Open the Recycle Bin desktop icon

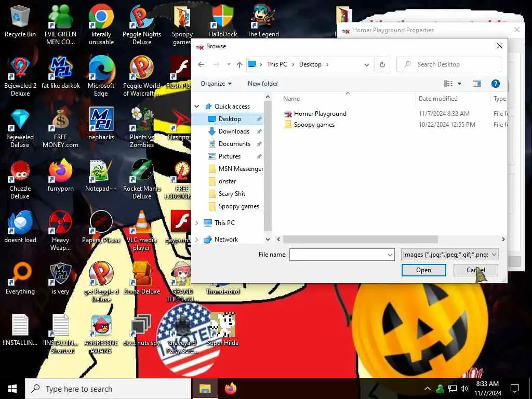pos(20,21)
